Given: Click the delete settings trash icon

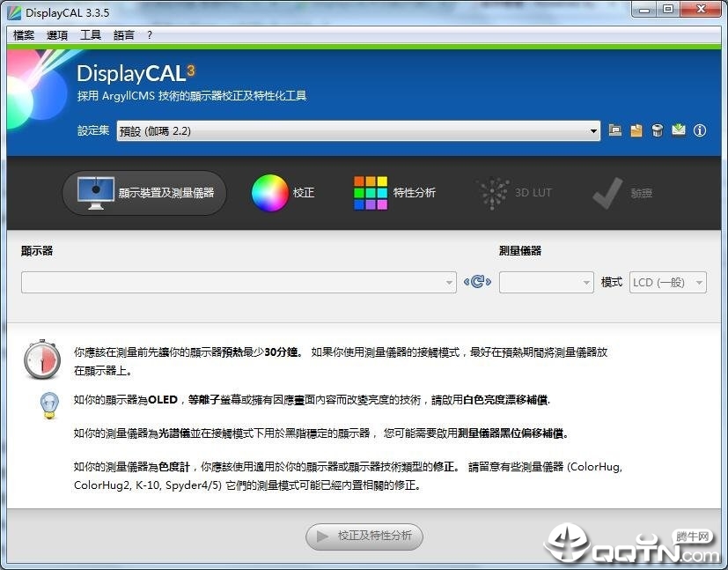Looking at the screenshot, I should [x=657, y=130].
